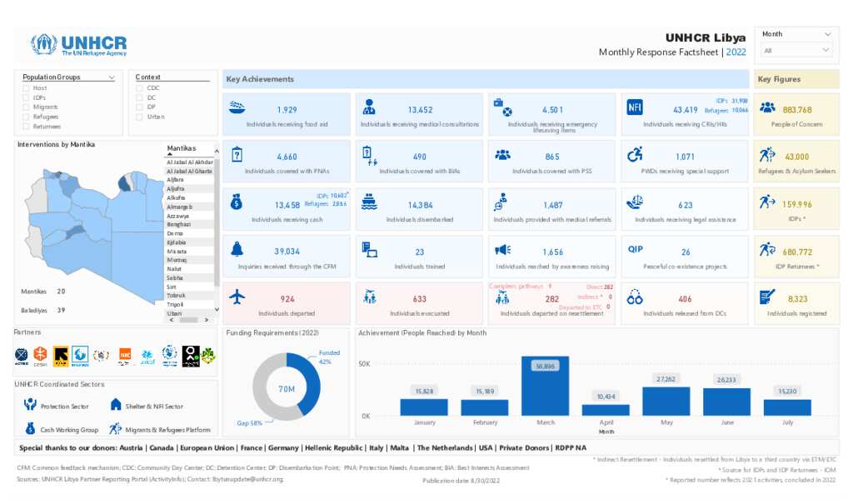853x504 pixels.
Task: Check the Returnees population group
Action: [26, 127]
